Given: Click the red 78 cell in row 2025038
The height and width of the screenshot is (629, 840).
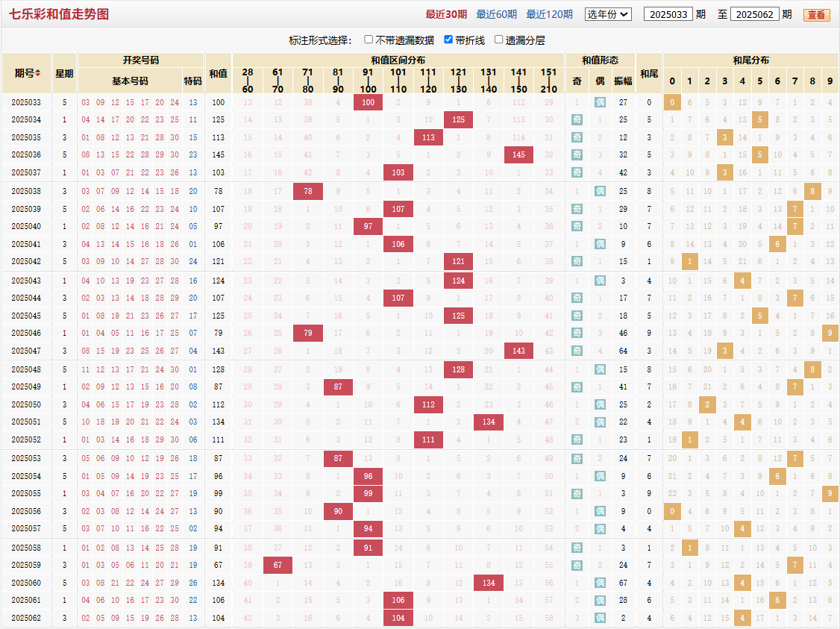Looking at the screenshot, I should click(x=308, y=191).
